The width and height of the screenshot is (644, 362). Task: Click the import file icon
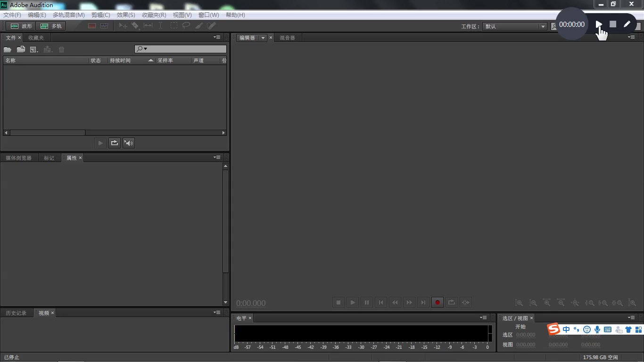pos(21,49)
